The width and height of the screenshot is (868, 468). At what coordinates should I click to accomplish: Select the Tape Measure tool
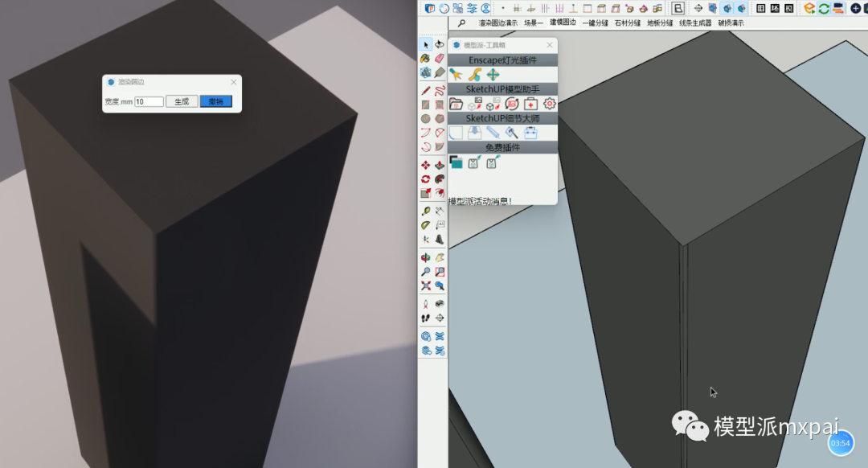426,211
